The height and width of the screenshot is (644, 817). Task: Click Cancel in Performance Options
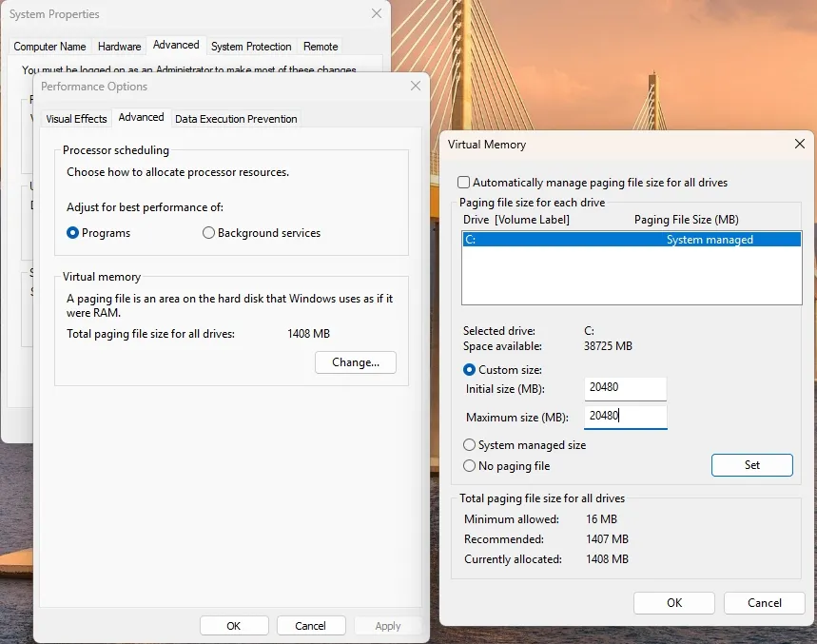(x=311, y=625)
